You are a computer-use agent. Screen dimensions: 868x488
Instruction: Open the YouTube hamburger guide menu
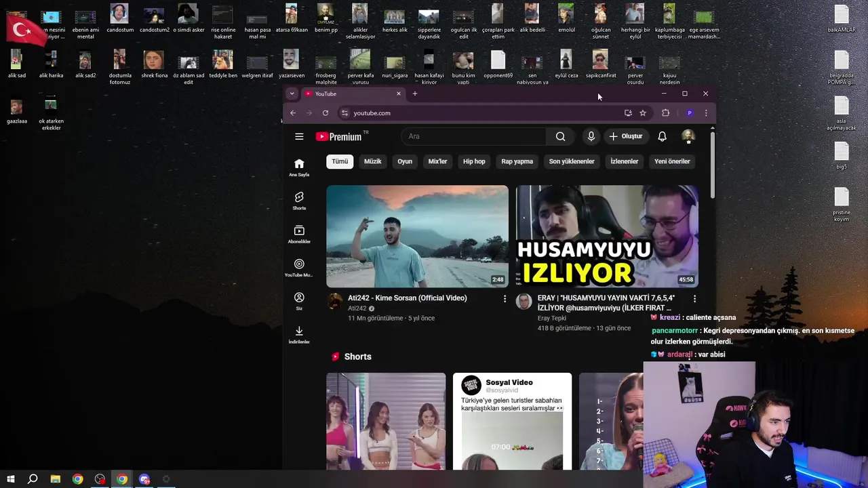point(299,136)
